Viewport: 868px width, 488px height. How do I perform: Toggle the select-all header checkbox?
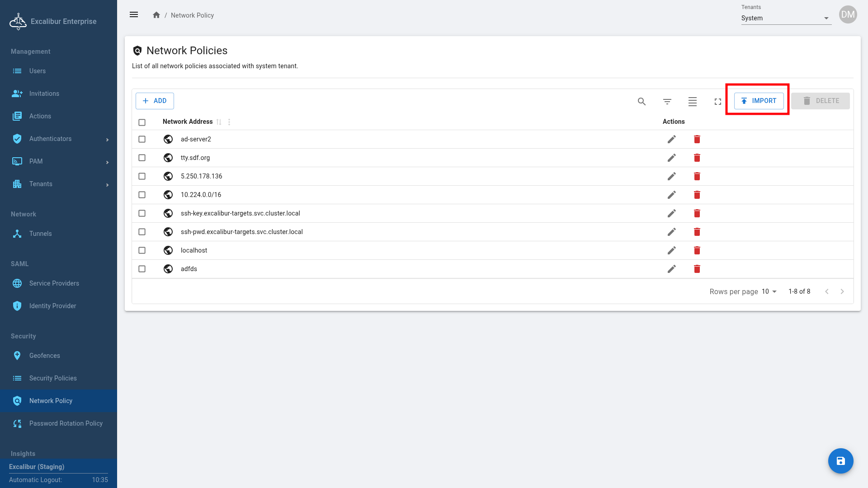(142, 122)
